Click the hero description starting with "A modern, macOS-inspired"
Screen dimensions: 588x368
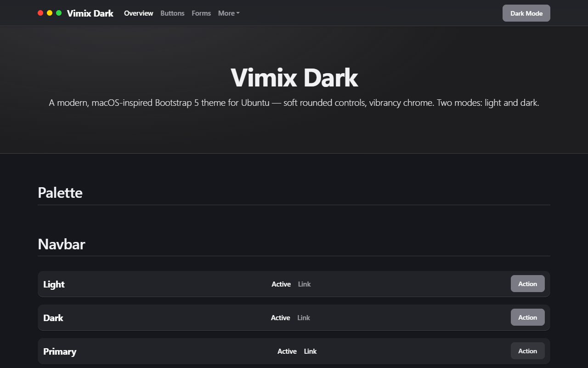pyautogui.click(x=294, y=103)
